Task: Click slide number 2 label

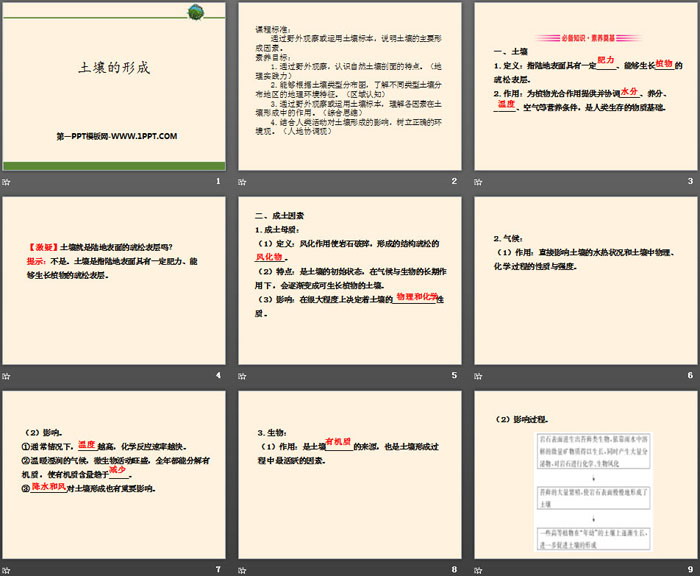Action: point(454,181)
